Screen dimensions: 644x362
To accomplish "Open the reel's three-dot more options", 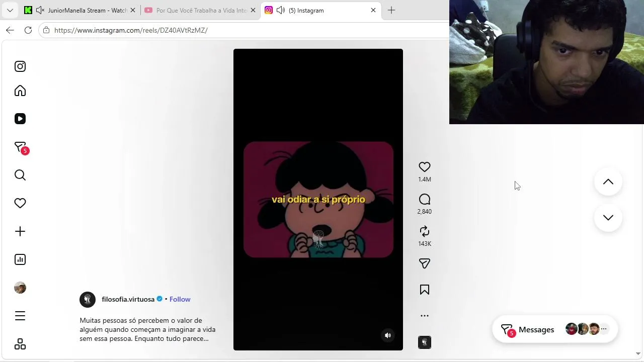I will [x=425, y=316].
